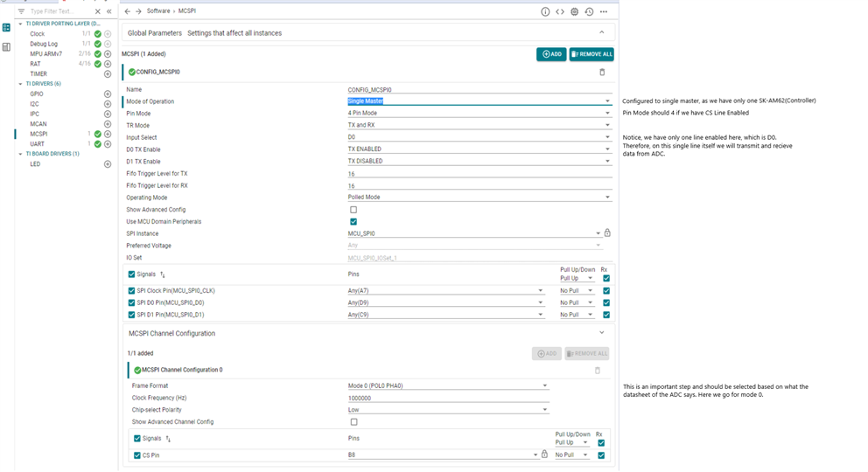
Task: Click the trash icon for MCSPI Channel Configuration 0
Action: tap(598, 371)
